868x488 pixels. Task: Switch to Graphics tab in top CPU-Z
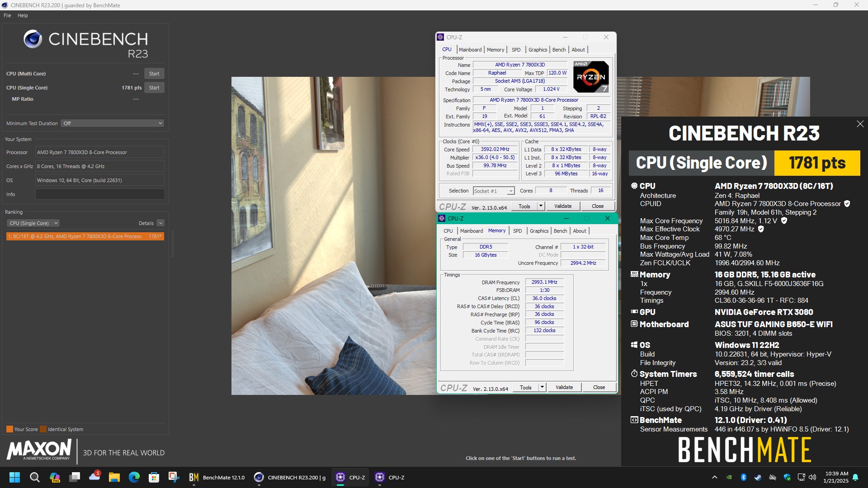538,50
